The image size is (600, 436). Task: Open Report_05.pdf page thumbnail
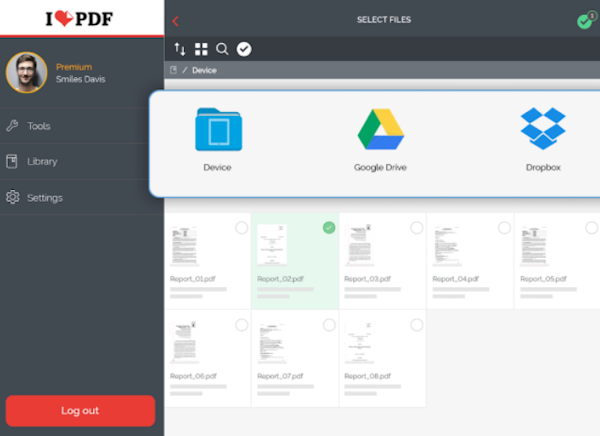click(535, 245)
